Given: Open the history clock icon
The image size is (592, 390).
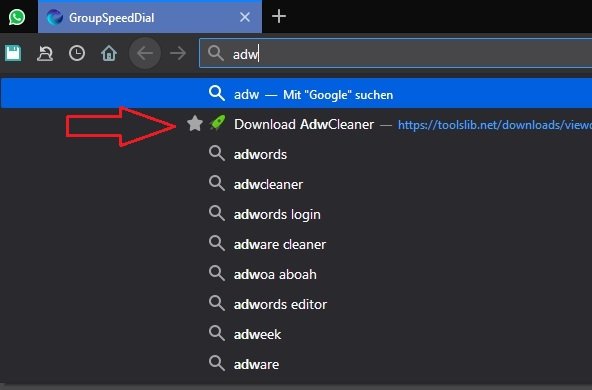Looking at the screenshot, I should [x=77, y=53].
